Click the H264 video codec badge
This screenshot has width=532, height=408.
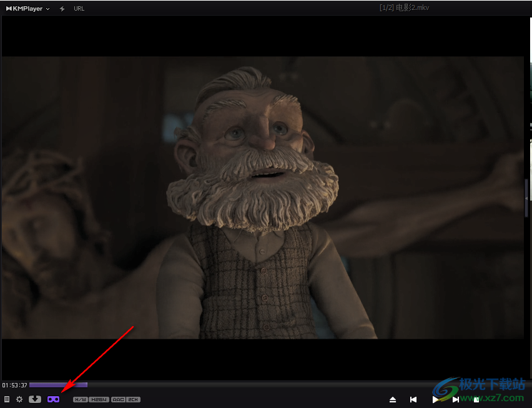(x=99, y=399)
